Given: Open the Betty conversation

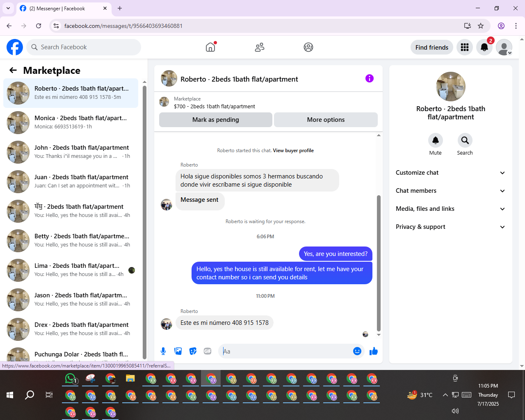Looking at the screenshot, I should [71, 240].
